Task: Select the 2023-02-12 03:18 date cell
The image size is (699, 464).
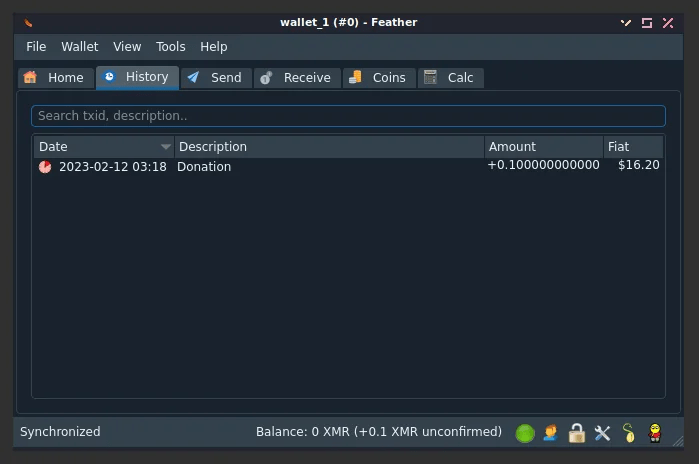Action: tap(113, 167)
